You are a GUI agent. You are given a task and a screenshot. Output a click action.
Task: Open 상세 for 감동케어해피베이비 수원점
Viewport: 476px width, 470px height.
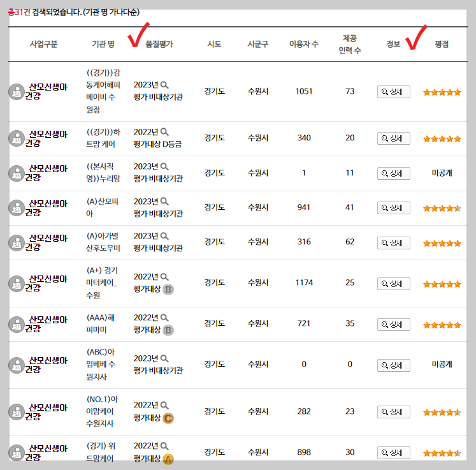pyautogui.click(x=393, y=92)
